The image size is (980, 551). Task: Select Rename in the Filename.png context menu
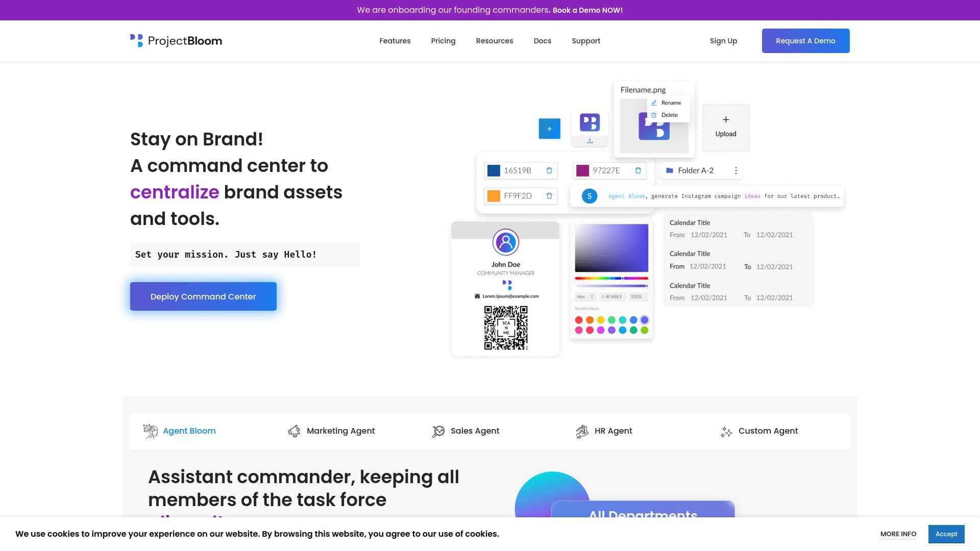point(670,103)
